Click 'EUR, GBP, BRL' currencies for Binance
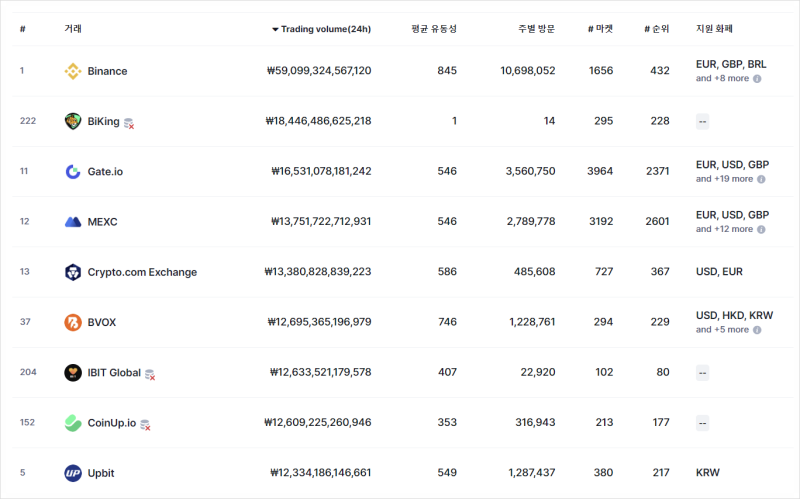The image size is (800, 499). pos(731,64)
